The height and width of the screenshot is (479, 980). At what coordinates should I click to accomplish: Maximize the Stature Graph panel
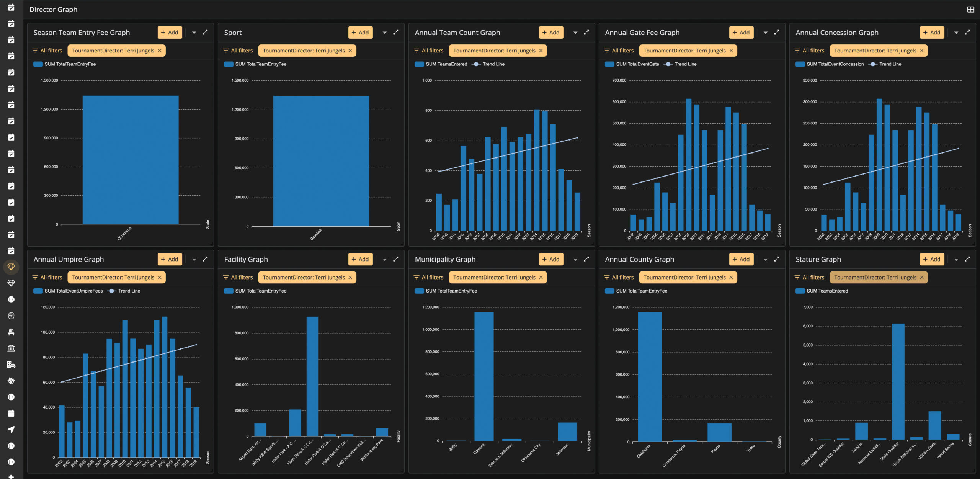(967, 259)
